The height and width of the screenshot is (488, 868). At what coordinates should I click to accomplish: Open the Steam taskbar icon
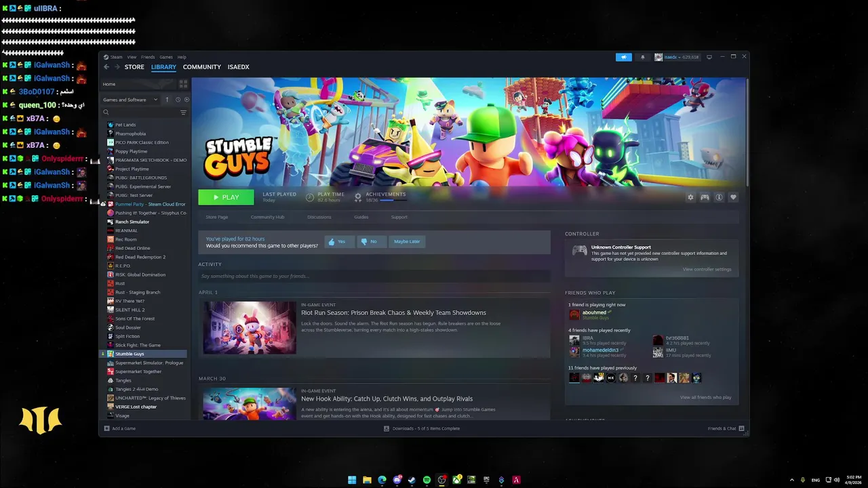412,480
